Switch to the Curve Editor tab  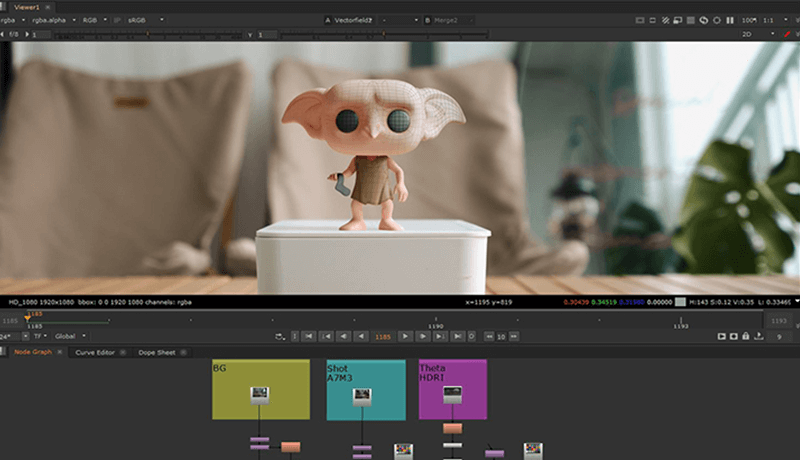click(95, 352)
